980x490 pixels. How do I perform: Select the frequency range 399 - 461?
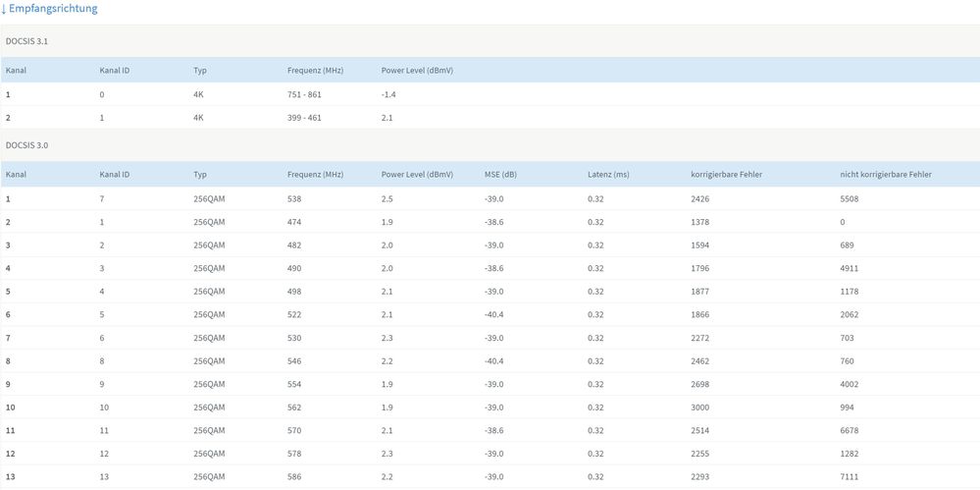(x=304, y=118)
